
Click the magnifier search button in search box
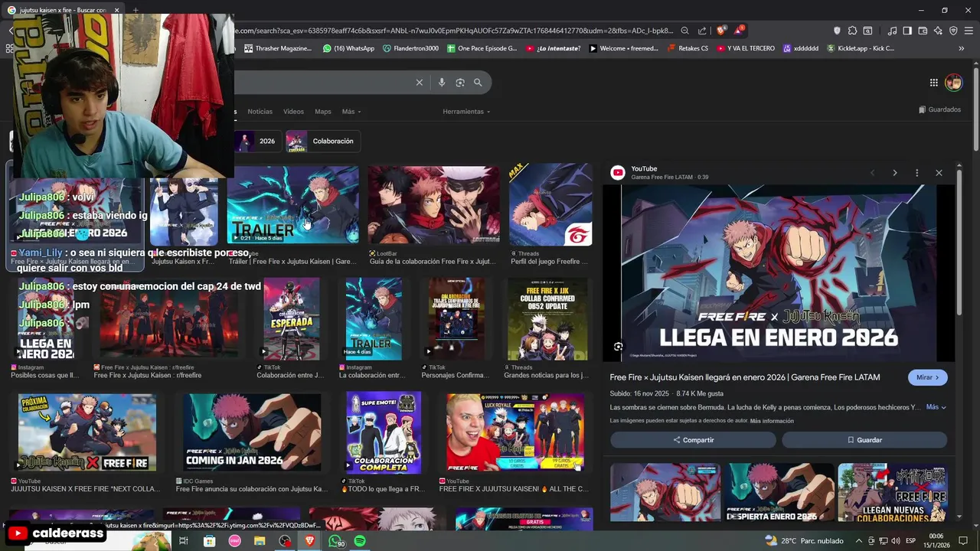pyautogui.click(x=478, y=83)
